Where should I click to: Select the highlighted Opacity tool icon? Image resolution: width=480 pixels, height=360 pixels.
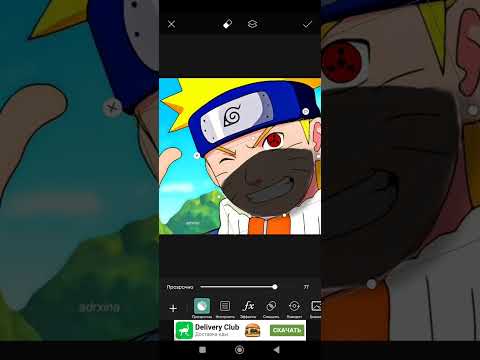point(202,306)
